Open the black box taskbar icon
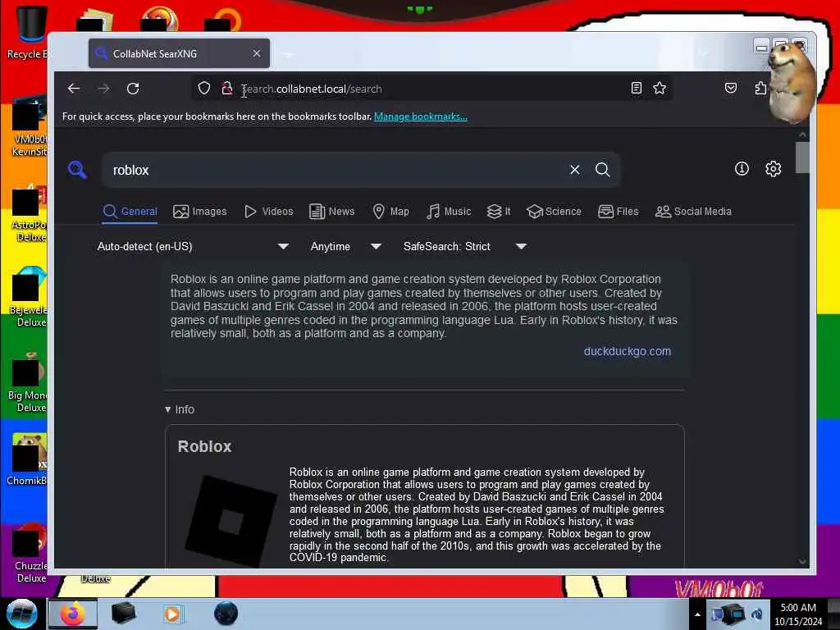 (x=123, y=614)
